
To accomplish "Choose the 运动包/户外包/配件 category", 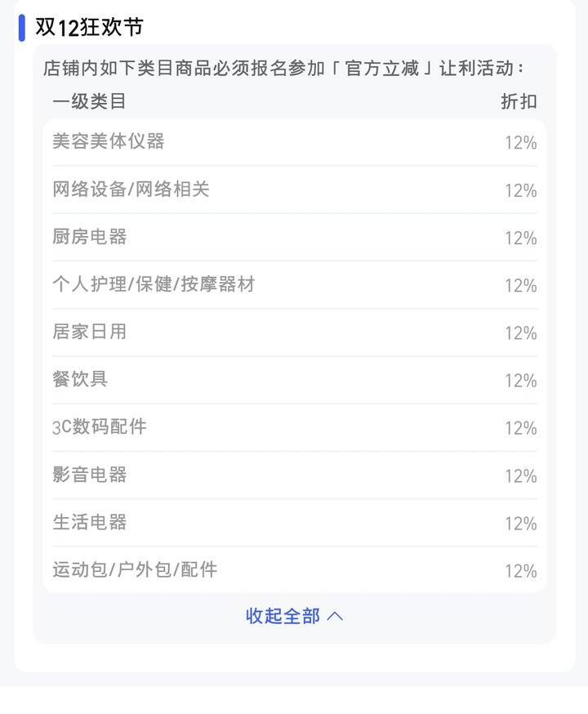I will click(x=135, y=569).
